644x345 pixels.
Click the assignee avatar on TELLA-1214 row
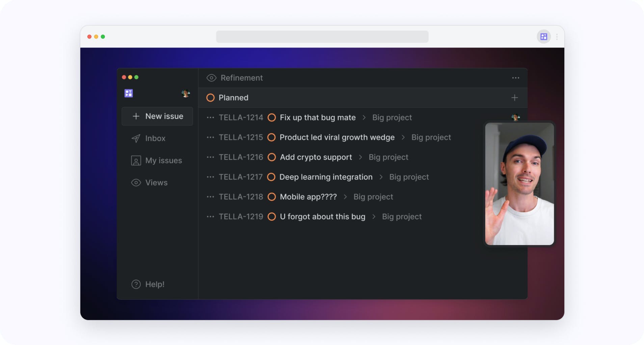click(515, 117)
